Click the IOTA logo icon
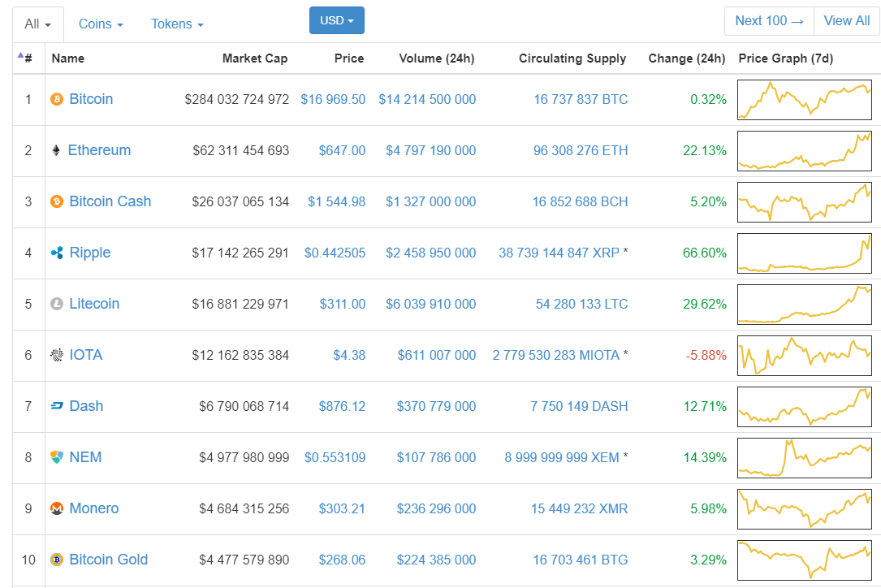 [57, 355]
